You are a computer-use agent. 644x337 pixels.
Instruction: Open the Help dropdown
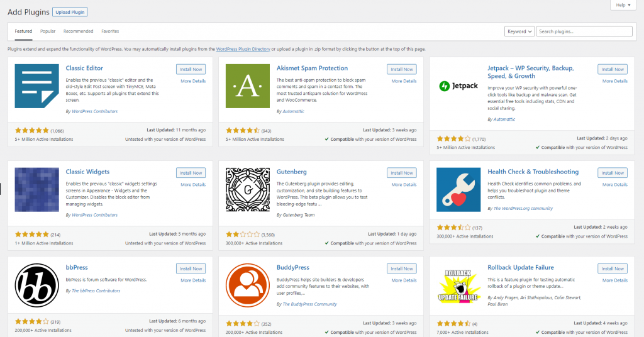623,5
